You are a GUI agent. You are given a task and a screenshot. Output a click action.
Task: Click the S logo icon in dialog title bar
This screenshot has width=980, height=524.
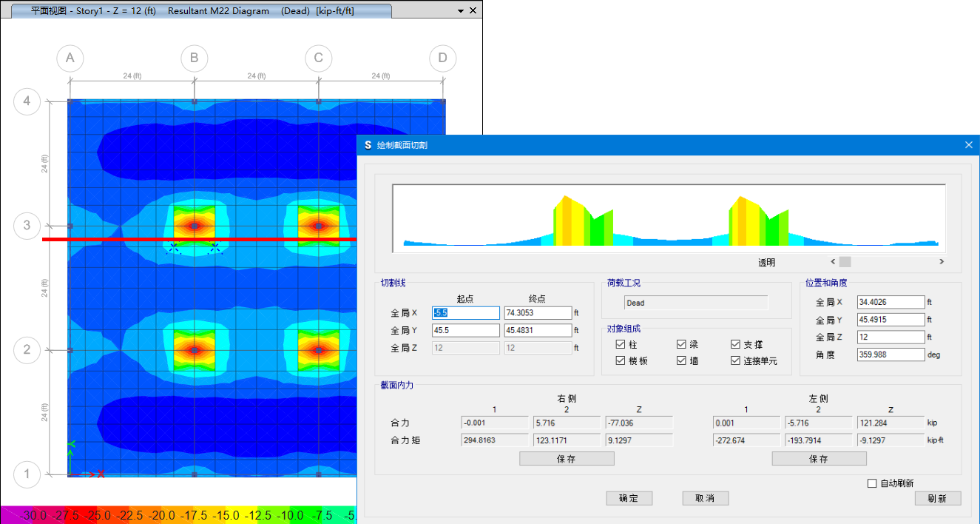point(368,145)
